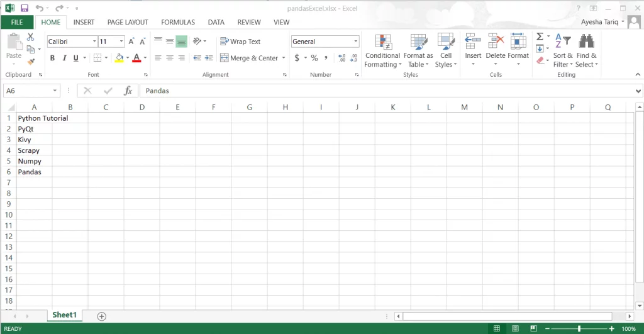644x334 pixels.
Task: Expand the Merge & Center dropdown arrow
Action: pyautogui.click(x=284, y=58)
